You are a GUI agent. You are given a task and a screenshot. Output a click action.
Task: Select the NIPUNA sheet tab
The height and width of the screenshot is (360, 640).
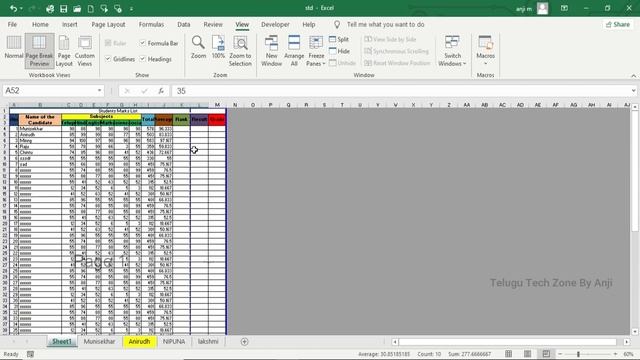coord(174,342)
